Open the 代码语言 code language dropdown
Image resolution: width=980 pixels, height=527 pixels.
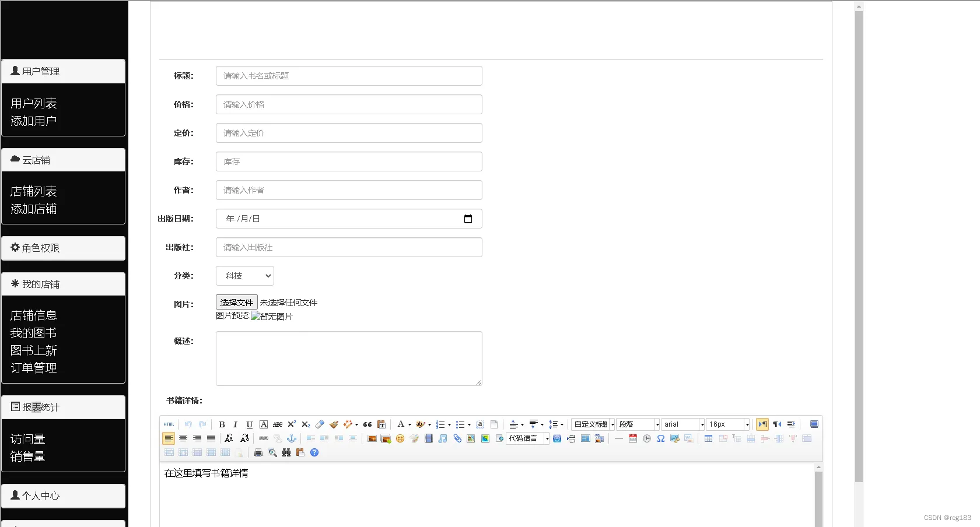(x=528, y=438)
